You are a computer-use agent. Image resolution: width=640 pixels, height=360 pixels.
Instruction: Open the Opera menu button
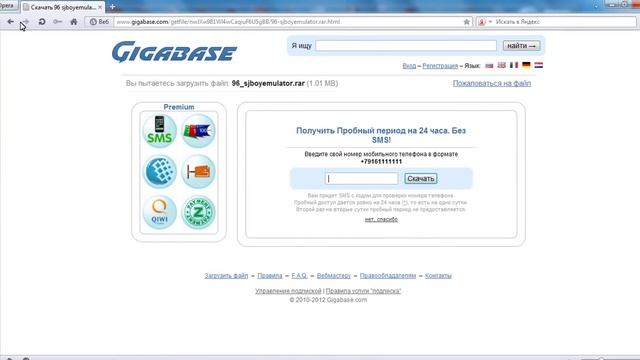8,6
